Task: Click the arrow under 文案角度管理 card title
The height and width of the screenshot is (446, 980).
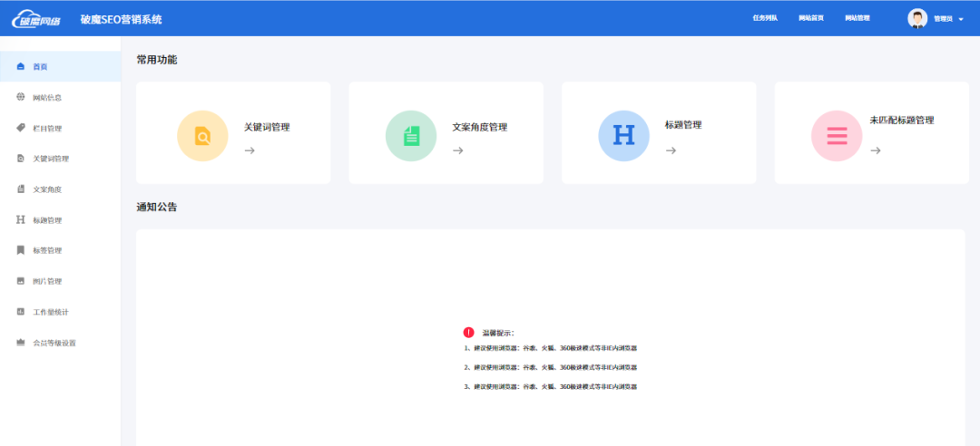Action: [458, 150]
